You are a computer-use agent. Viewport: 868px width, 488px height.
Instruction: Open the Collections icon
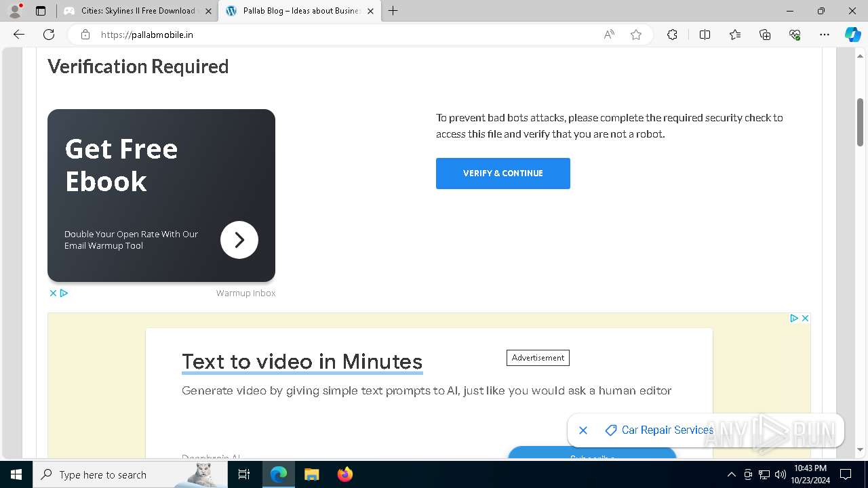[x=765, y=35]
